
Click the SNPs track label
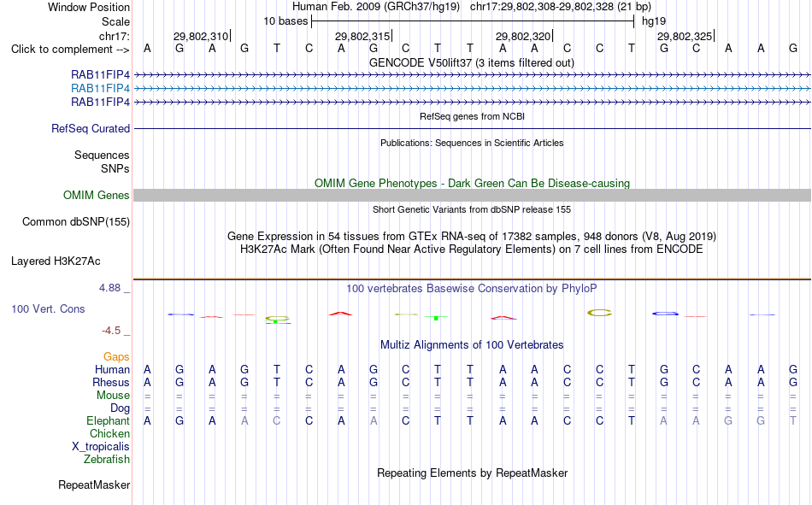pyautogui.click(x=115, y=169)
